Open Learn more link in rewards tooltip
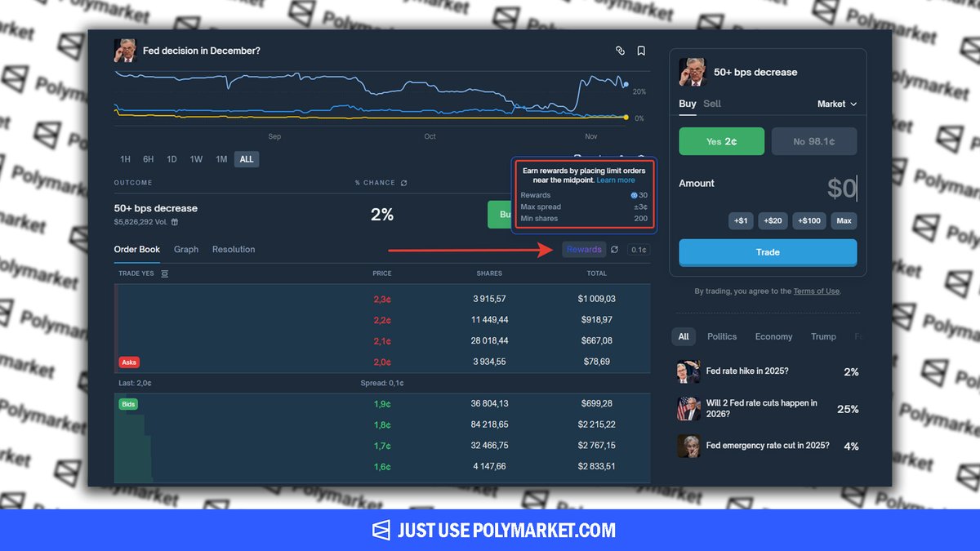This screenshot has width=980, height=551. [x=616, y=180]
